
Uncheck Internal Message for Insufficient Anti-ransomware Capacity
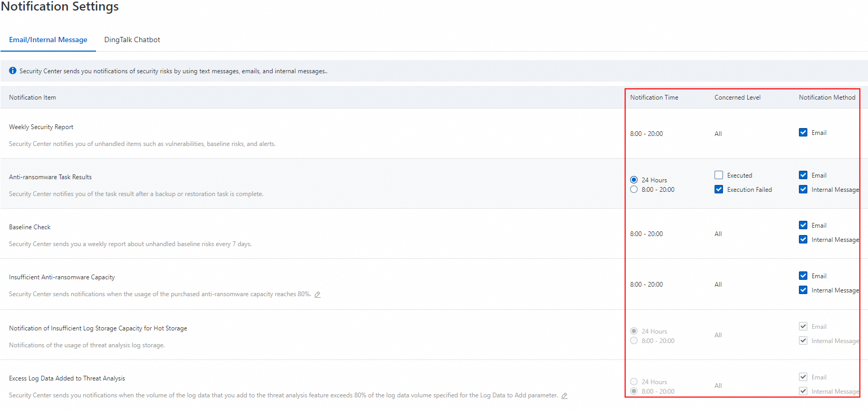point(803,290)
